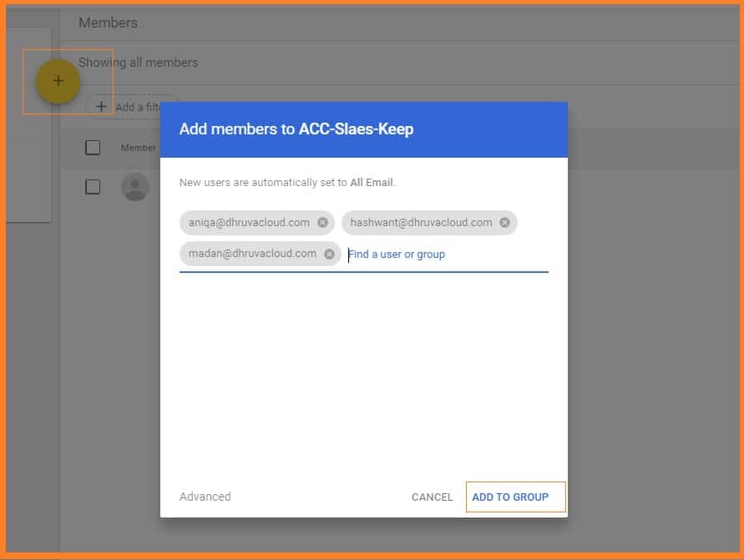Toggle the select-all checkbox in the table header

[x=93, y=148]
